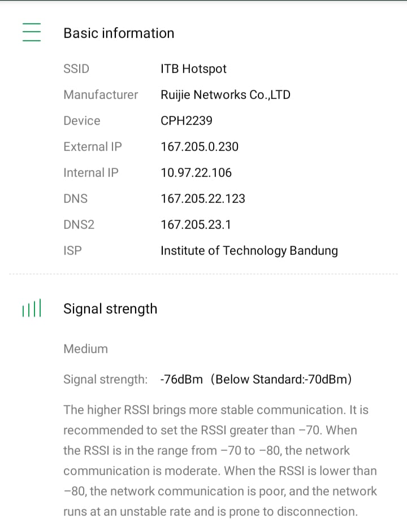The image size is (407, 532).
Task: Click the Below Standard:-70dBm note
Action: point(282,380)
